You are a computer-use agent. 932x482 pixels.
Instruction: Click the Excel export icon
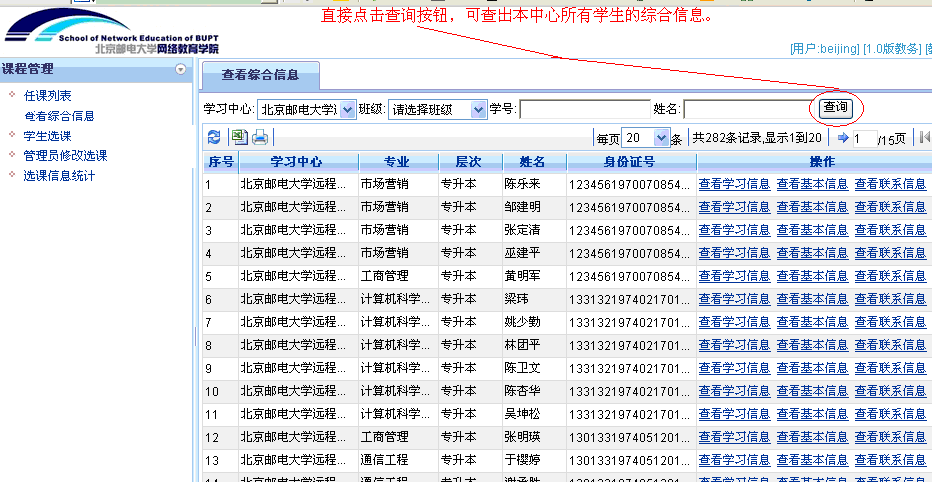[239, 138]
